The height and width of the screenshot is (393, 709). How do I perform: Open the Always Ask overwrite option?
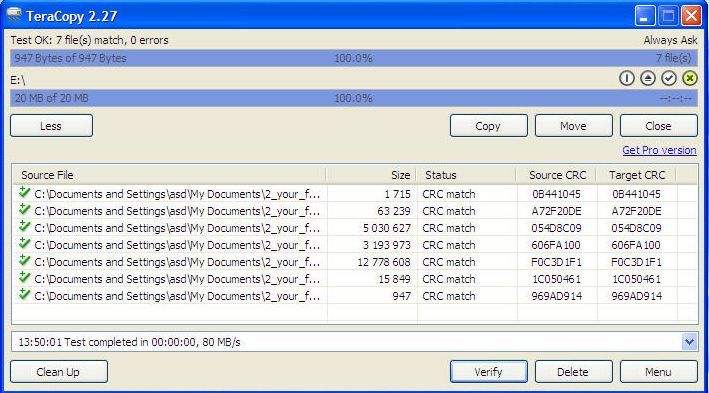tap(670, 40)
